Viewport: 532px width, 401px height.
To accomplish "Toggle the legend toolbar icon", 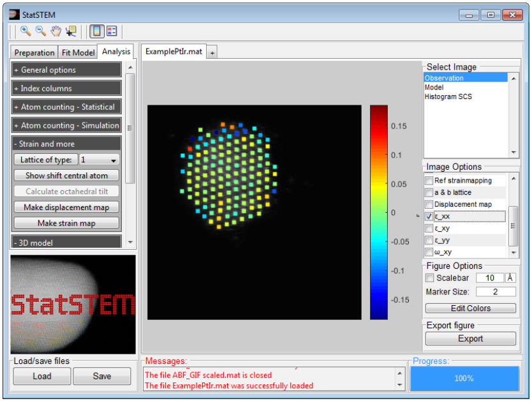I will pyautogui.click(x=112, y=31).
